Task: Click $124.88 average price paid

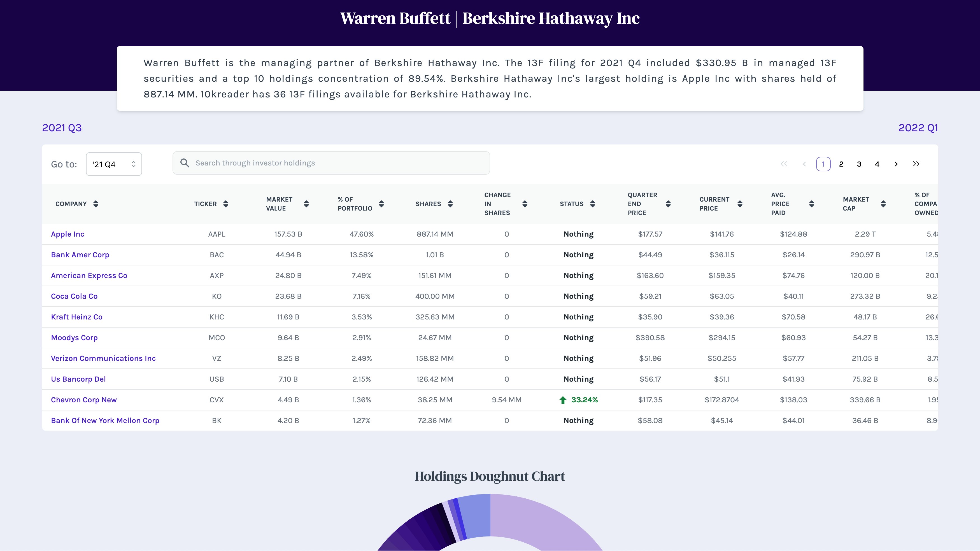Action: coord(793,234)
